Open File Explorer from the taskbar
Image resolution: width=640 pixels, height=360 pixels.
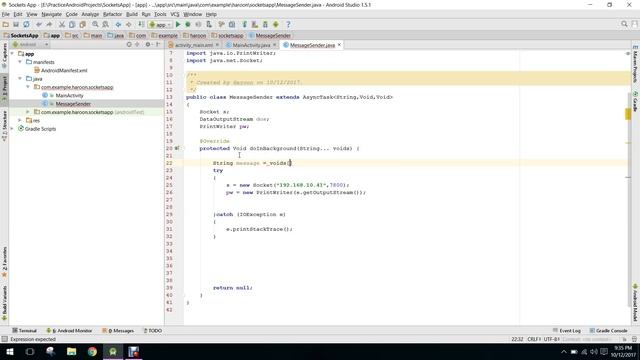(71, 351)
